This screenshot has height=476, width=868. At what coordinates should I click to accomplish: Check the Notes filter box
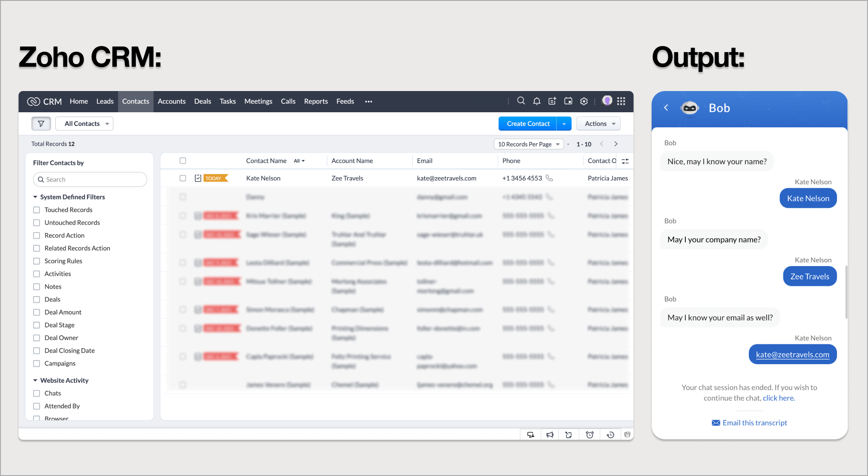point(37,287)
